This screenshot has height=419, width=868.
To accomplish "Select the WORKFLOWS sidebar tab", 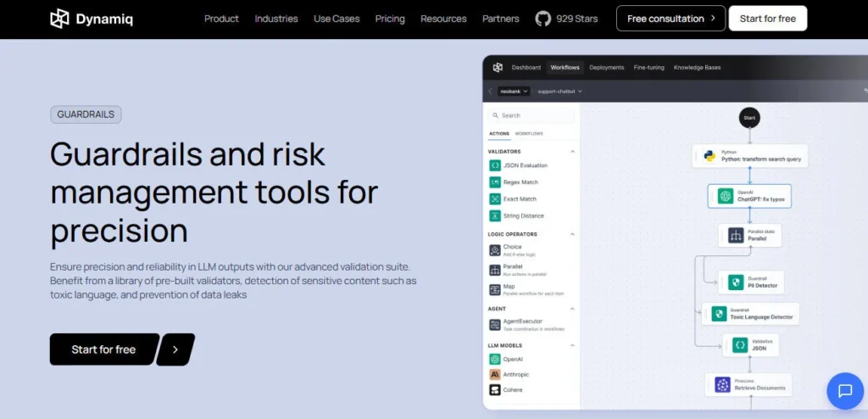I will 529,133.
